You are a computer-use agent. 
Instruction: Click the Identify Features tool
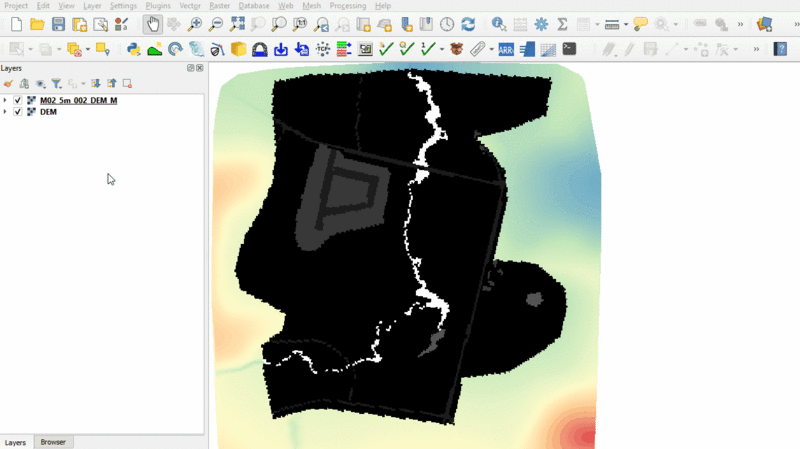(498, 24)
